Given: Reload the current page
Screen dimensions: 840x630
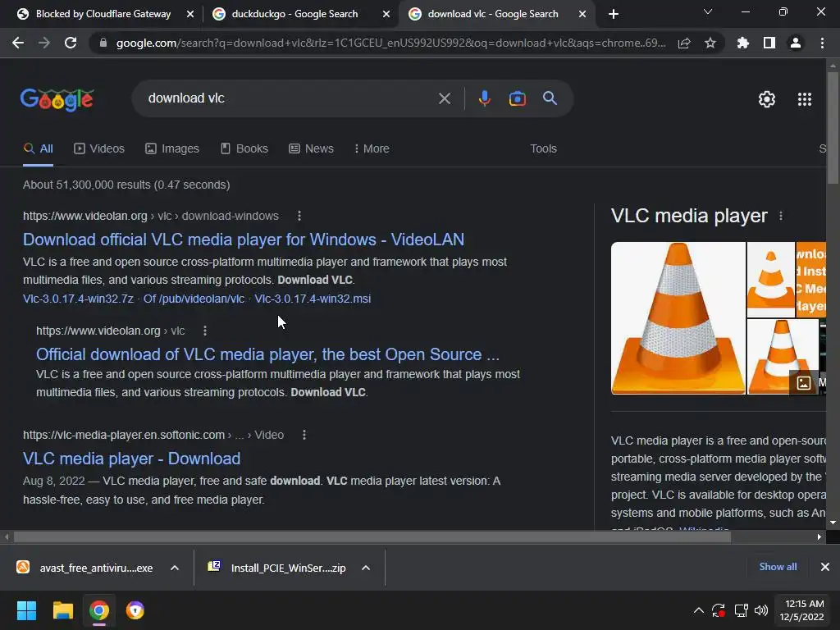Looking at the screenshot, I should pyautogui.click(x=71, y=43).
